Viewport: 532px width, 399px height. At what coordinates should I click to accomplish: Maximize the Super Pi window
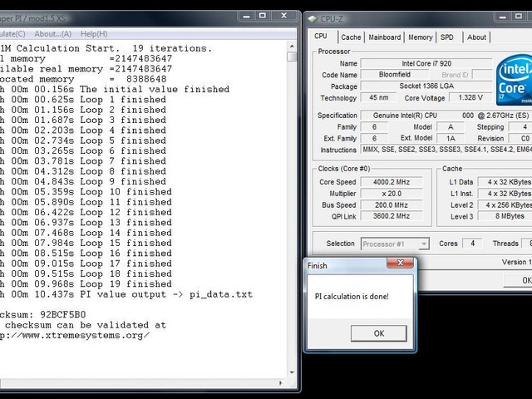[263, 16]
